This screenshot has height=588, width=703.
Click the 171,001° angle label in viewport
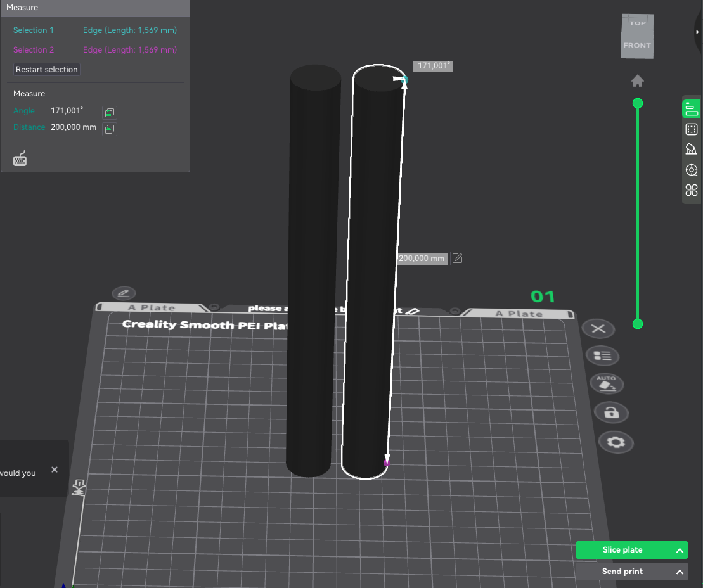point(433,66)
